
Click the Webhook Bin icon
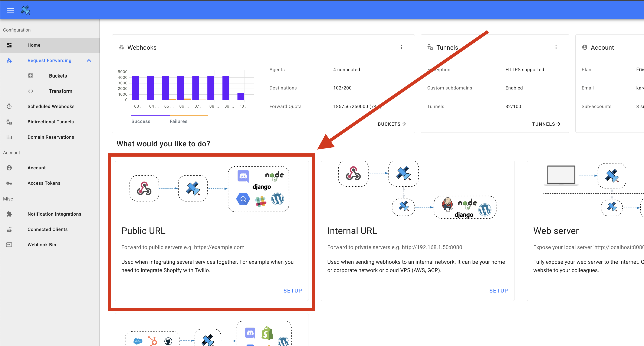click(x=9, y=244)
